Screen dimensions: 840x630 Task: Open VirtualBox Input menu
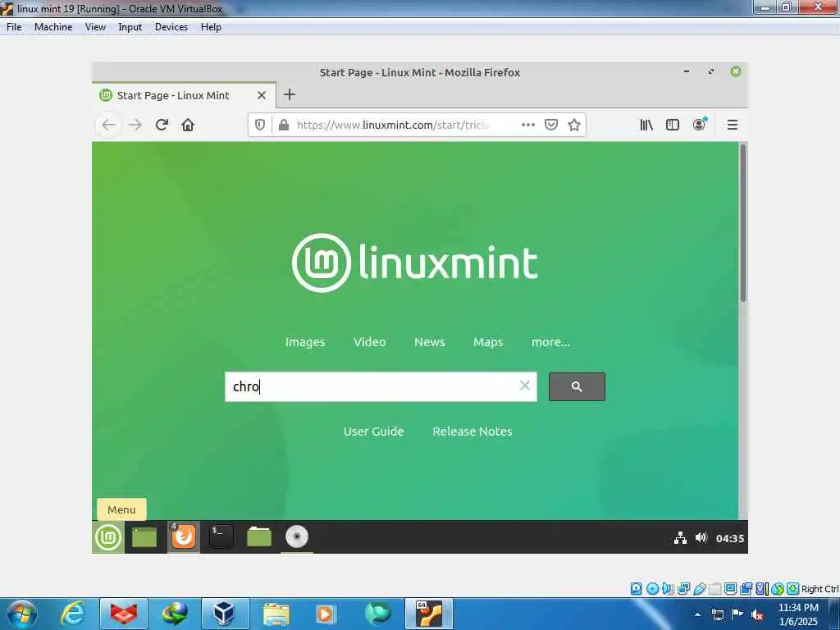(130, 27)
